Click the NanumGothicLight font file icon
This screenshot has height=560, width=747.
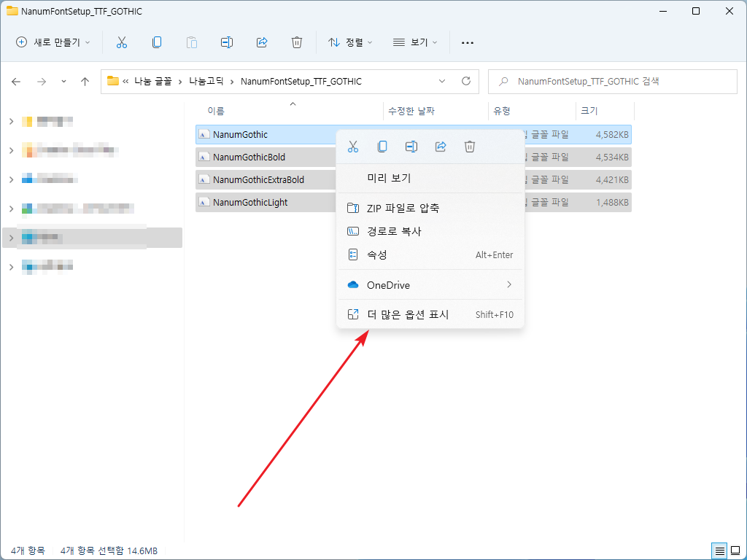point(204,203)
